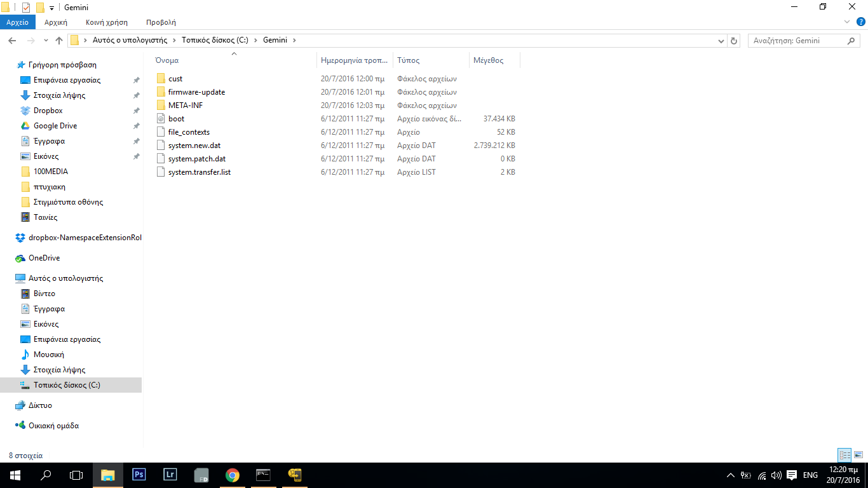Click the Back navigation arrow
Screen dimensions: 868x488
pyautogui.click(x=12, y=41)
